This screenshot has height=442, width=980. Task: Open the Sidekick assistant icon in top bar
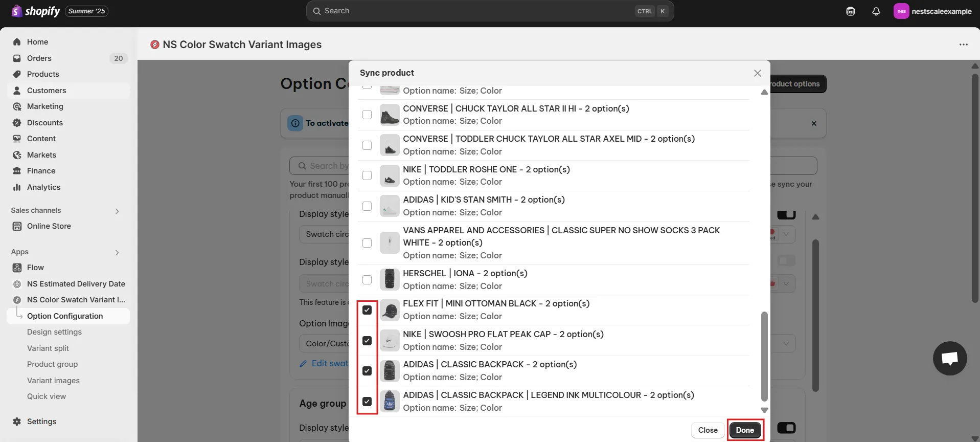pos(851,11)
